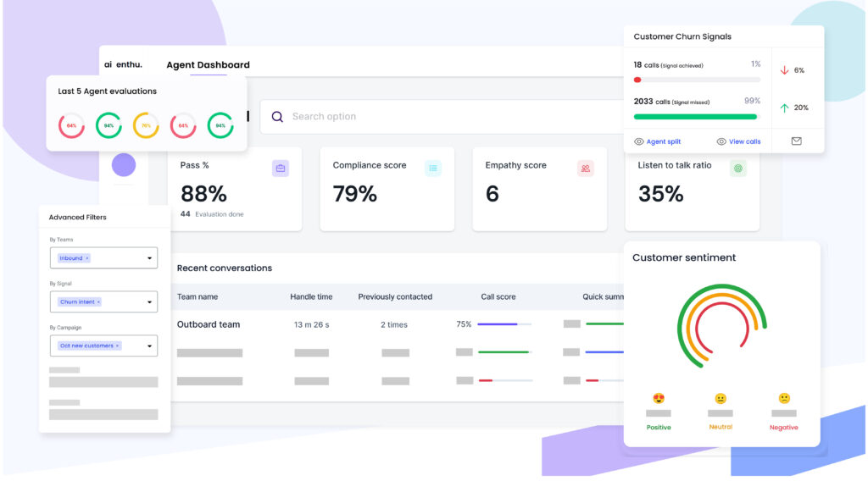
Task: Remove the Churn intent signal tag
Action: 98,301
